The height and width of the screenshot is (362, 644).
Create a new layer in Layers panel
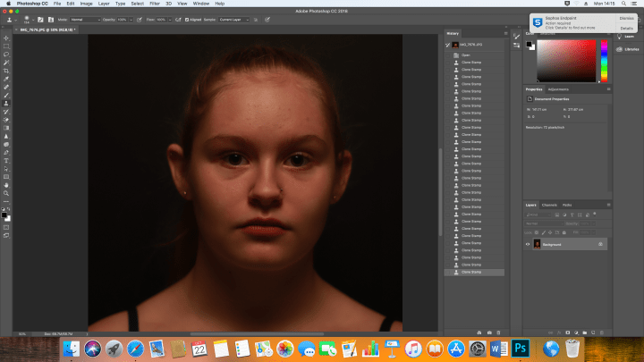point(593,333)
